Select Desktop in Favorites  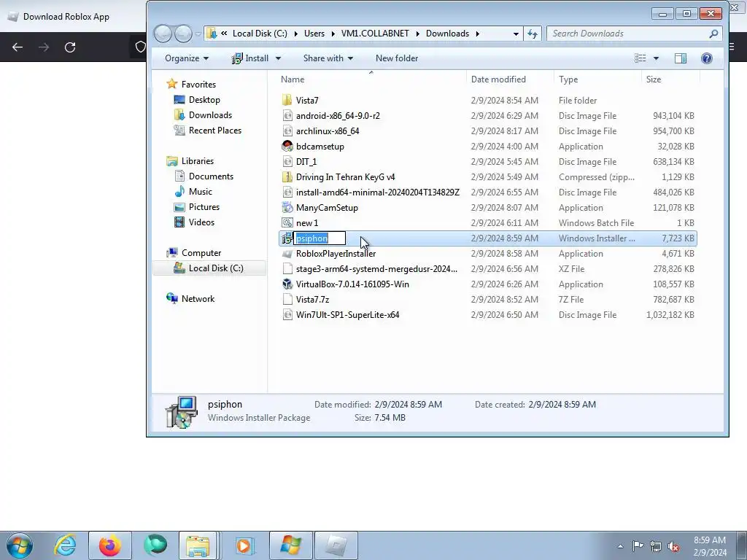point(204,100)
